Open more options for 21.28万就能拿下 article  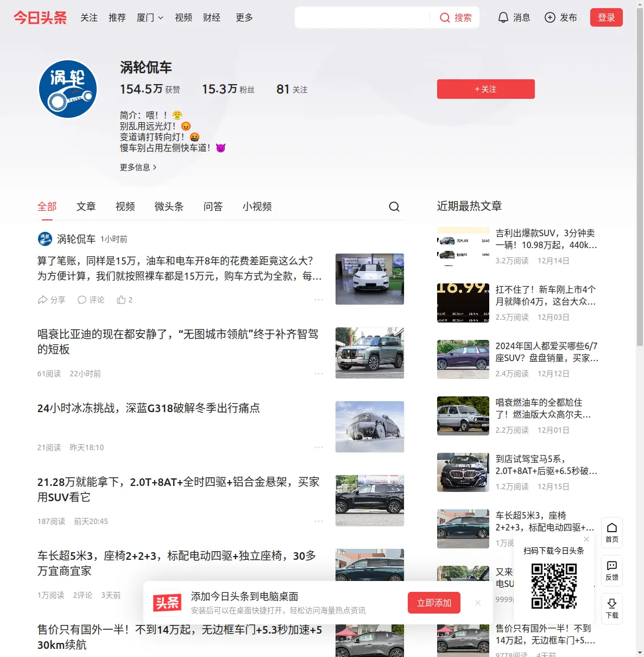coord(319,521)
